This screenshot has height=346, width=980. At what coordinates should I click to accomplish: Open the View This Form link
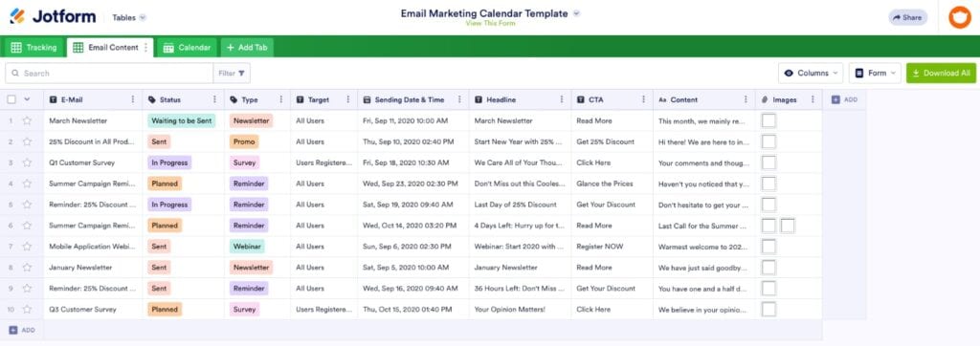(x=490, y=23)
